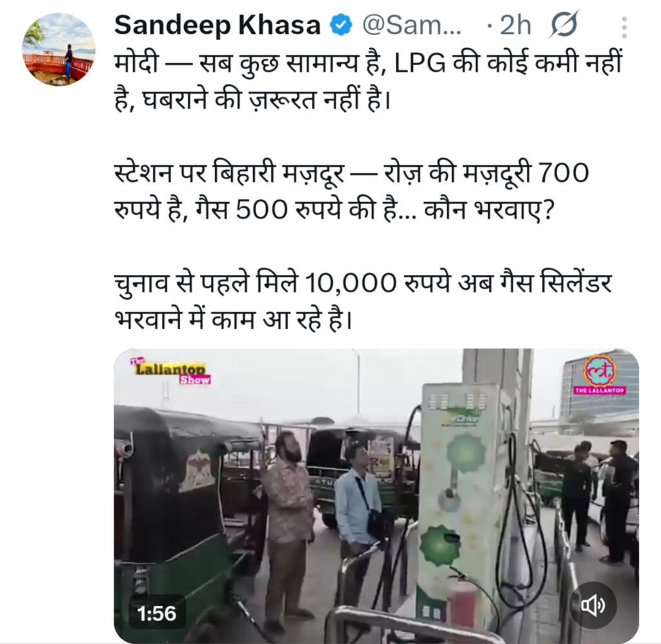
Task: Click the paragraph mentioning 700 rupees wage
Action: pyautogui.click(x=351, y=192)
